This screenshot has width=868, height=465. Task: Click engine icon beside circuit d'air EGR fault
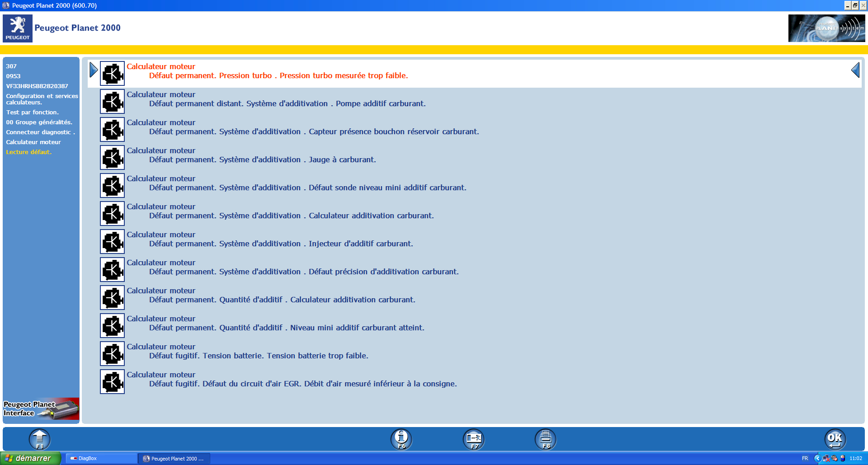[x=112, y=381]
